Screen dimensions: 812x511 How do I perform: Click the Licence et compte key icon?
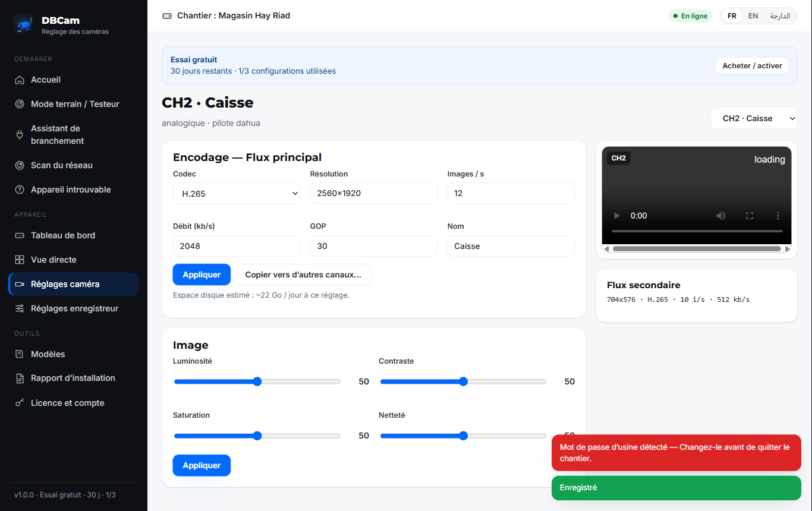(20, 403)
